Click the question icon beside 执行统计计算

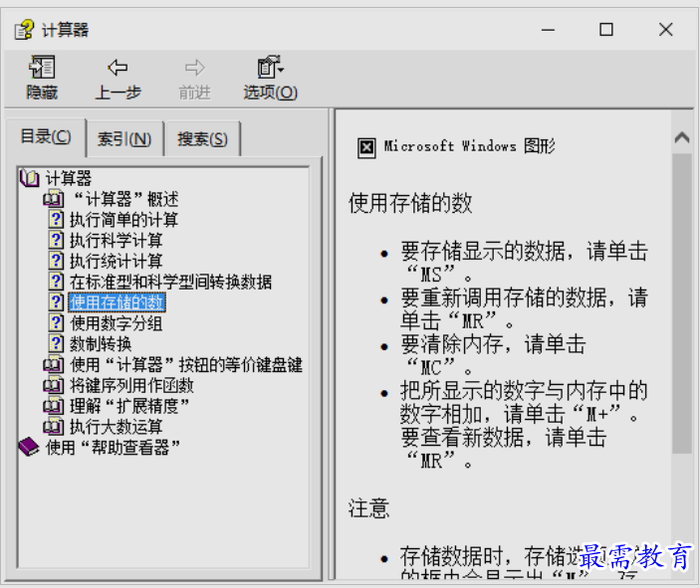click(56, 261)
